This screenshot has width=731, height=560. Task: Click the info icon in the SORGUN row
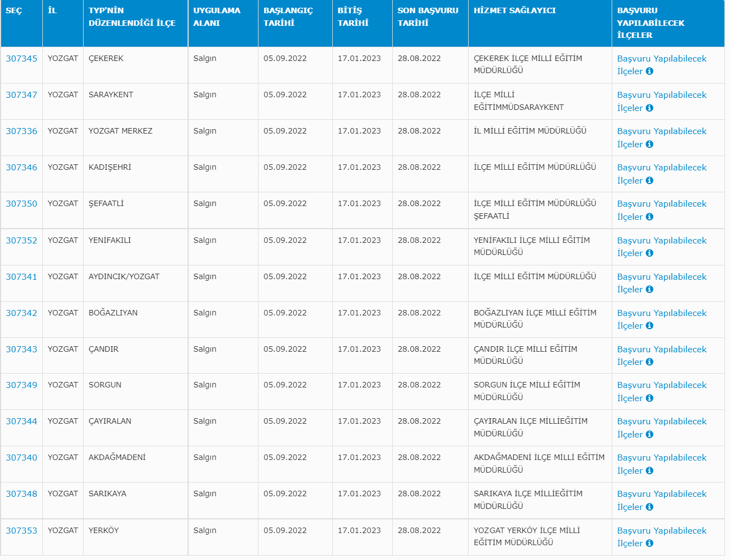click(650, 398)
